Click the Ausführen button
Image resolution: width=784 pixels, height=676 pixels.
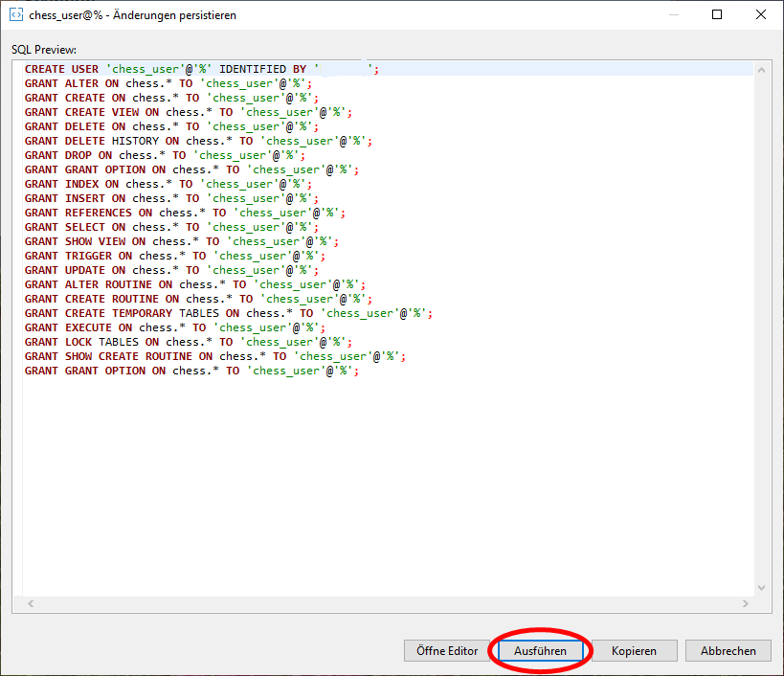540,651
